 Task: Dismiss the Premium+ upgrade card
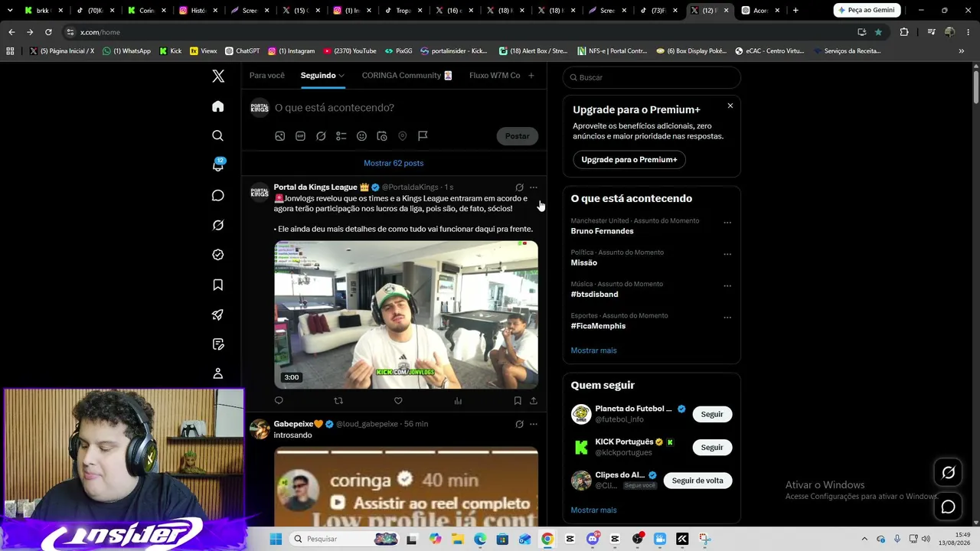(730, 106)
